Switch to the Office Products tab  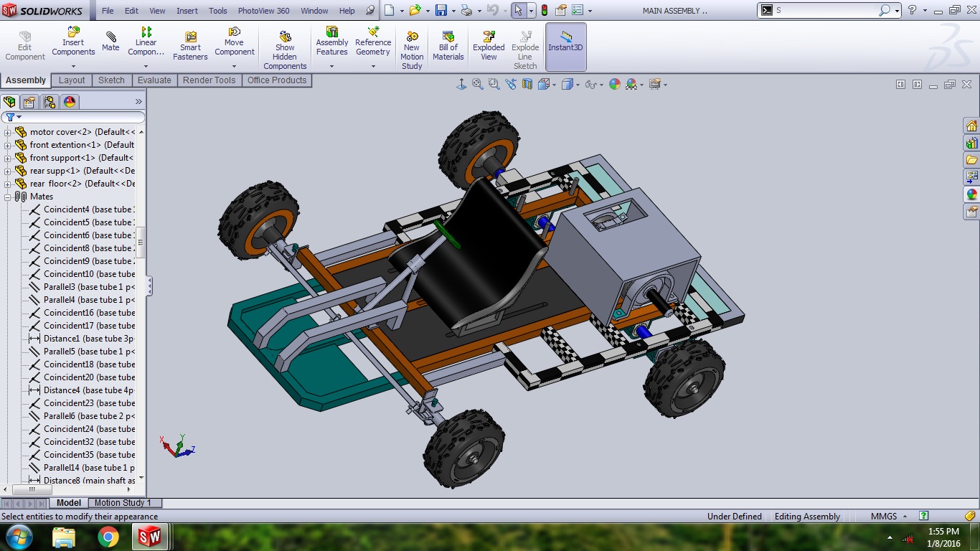[x=278, y=80]
